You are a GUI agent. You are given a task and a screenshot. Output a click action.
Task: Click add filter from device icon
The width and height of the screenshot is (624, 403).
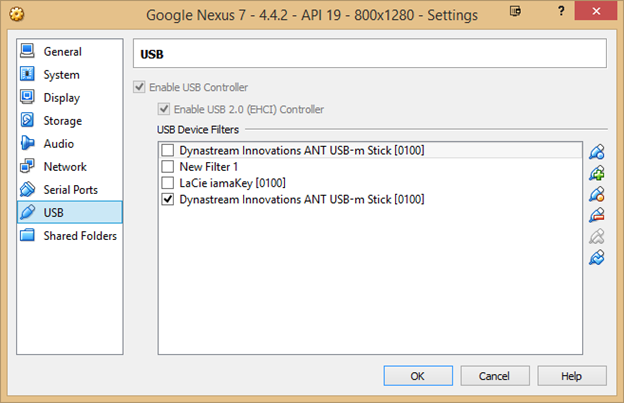(x=597, y=173)
